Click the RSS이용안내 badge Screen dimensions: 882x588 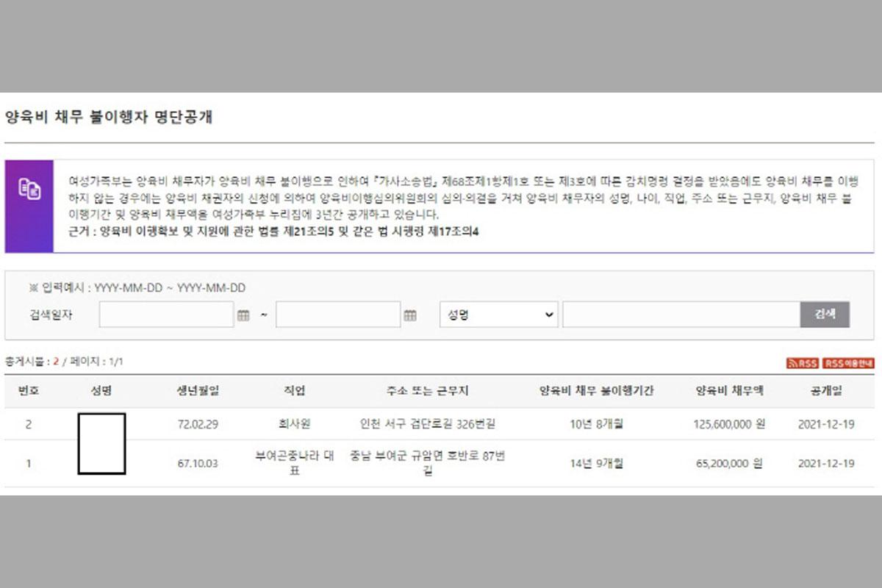pyautogui.click(x=848, y=363)
